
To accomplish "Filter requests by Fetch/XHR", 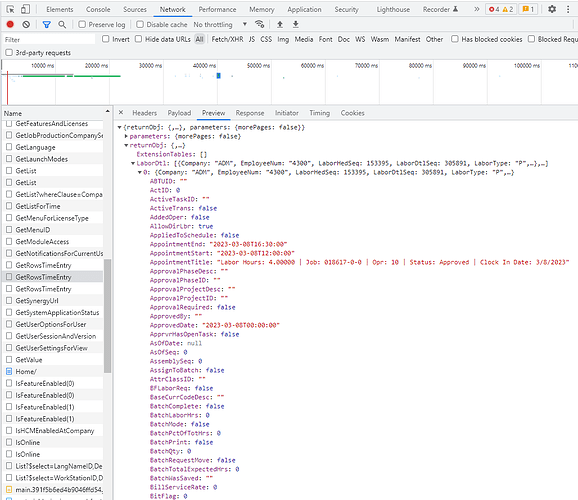I will tap(227, 39).
